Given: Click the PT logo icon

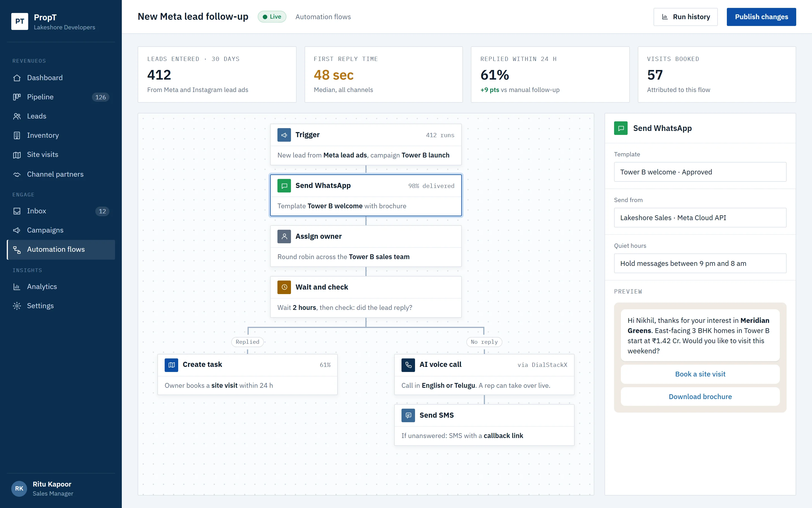Looking at the screenshot, I should [19, 21].
